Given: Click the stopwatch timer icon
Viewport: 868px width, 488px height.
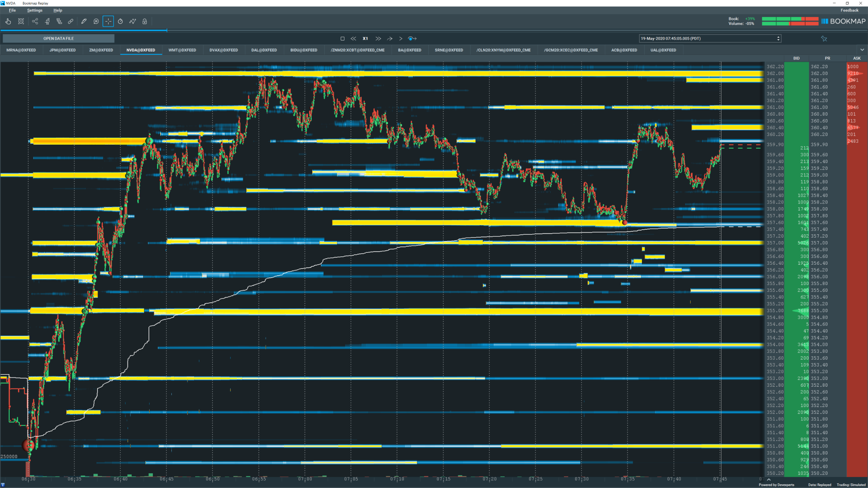Looking at the screenshot, I should 120,21.
